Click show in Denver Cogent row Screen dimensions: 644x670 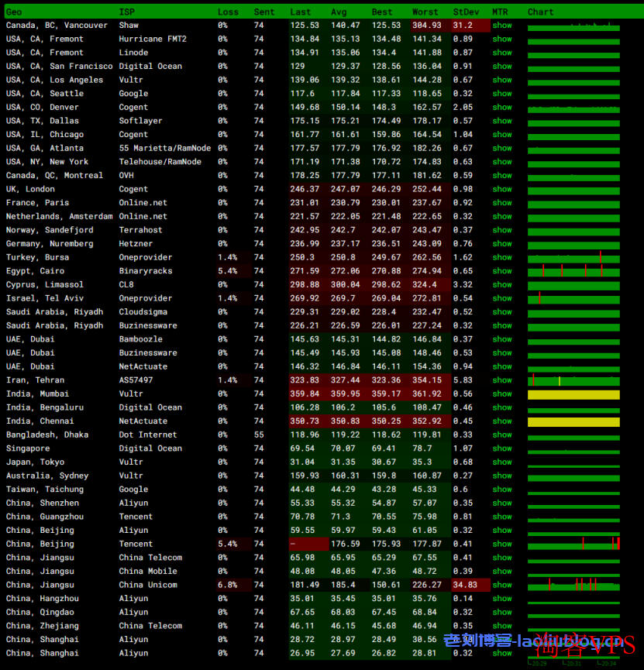click(x=501, y=107)
